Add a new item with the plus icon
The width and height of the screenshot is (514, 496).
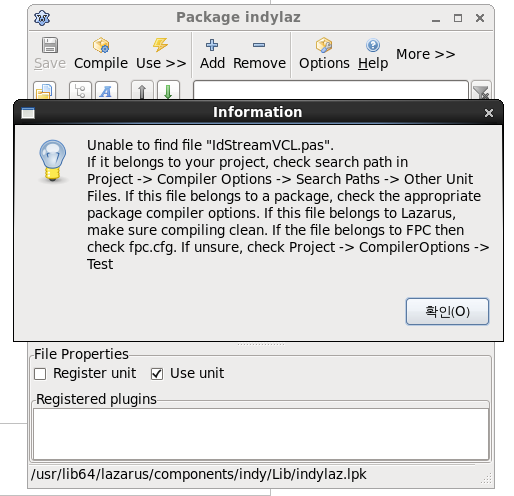[212, 54]
